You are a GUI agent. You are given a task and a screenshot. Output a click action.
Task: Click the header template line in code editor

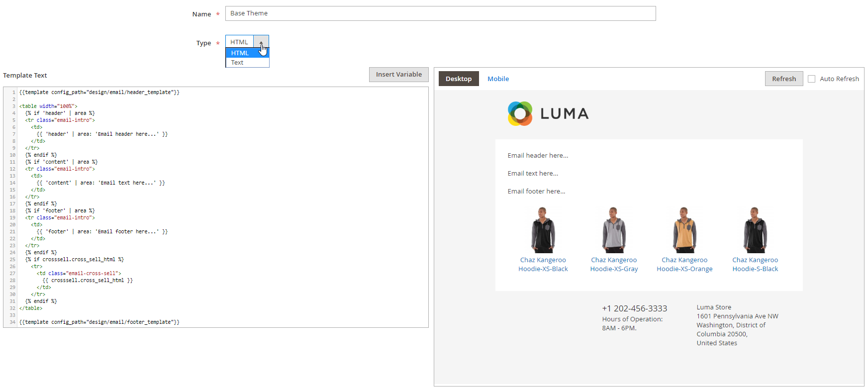(x=99, y=93)
